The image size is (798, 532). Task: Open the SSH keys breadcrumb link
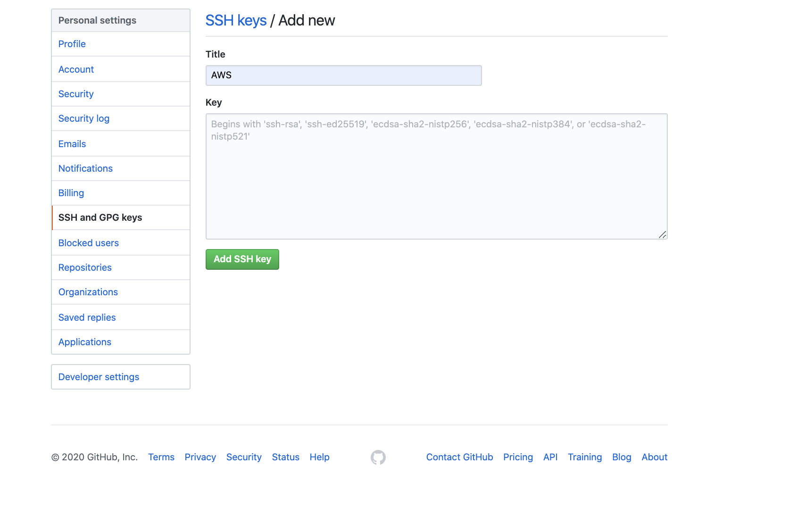point(236,20)
